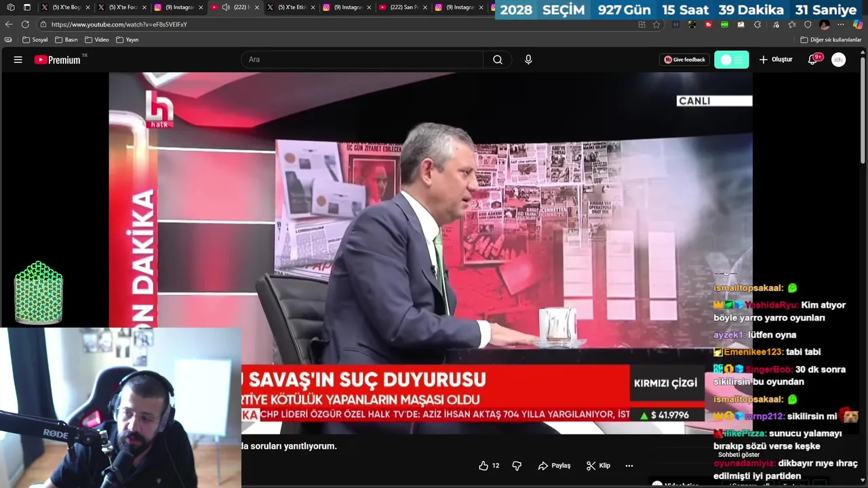The height and width of the screenshot is (488, 868).
Task: Open browser settings and more menu
Action: coord(841,24)
